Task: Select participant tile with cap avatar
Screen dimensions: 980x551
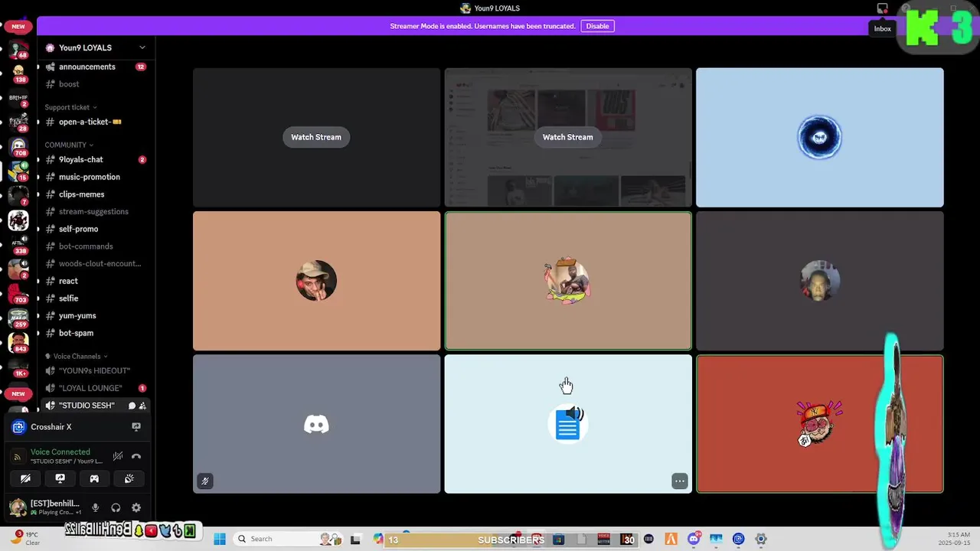Action: coord(316,281)
